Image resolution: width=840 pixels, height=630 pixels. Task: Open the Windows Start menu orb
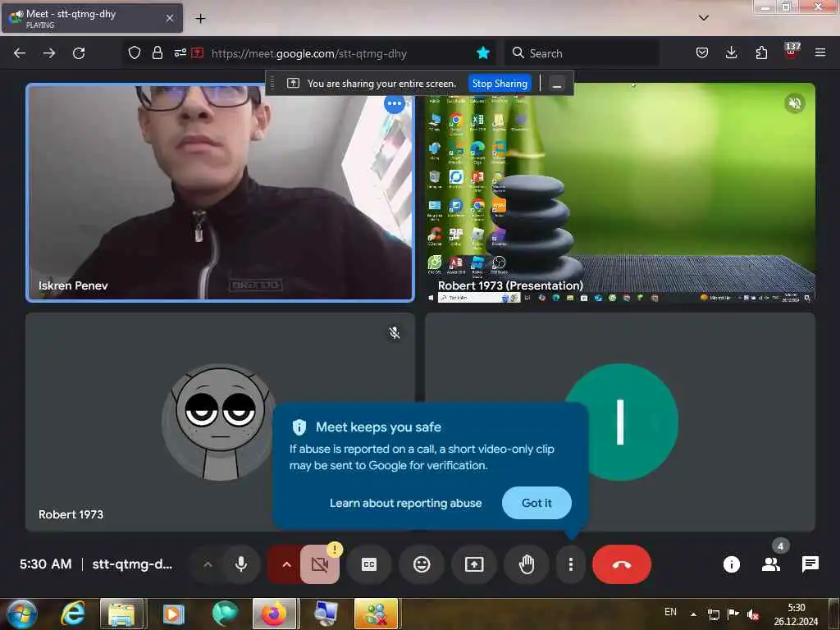(22, 614)
